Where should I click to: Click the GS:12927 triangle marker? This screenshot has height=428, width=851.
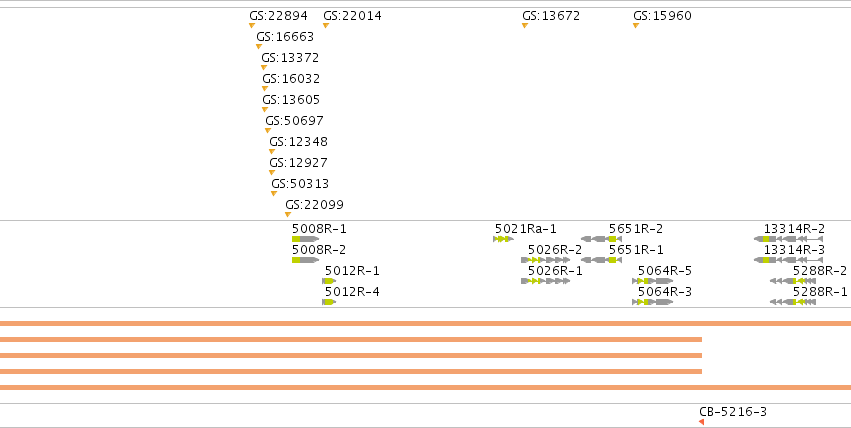click(x=272, y=173)
